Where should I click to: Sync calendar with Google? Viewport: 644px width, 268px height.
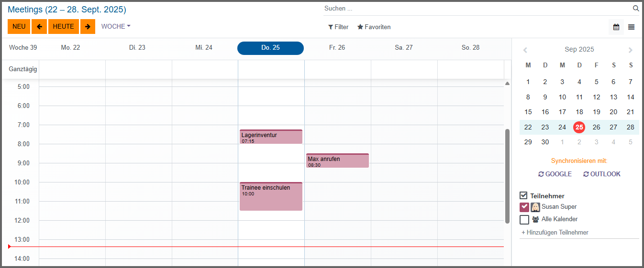coord(555,174)
